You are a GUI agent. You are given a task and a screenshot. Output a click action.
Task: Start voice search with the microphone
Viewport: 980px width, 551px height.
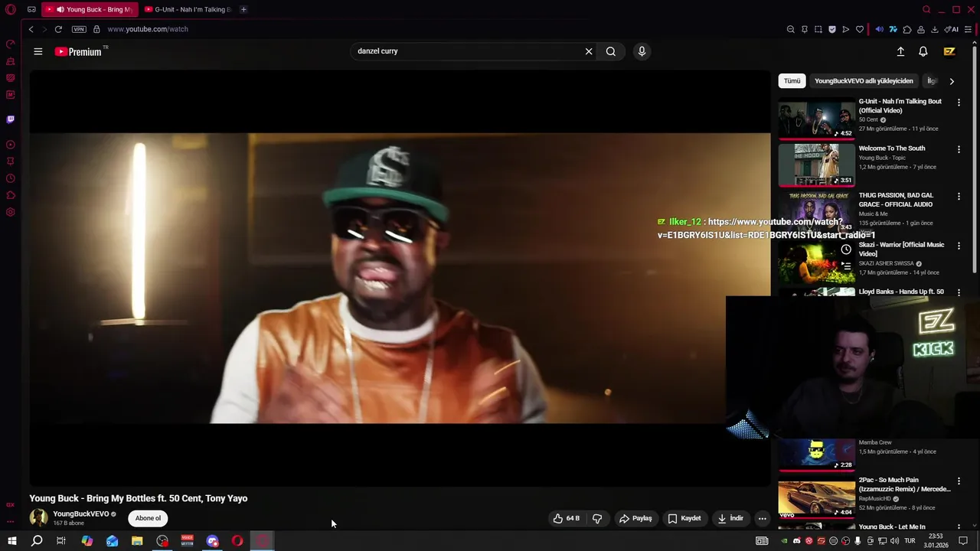[642, 51]
